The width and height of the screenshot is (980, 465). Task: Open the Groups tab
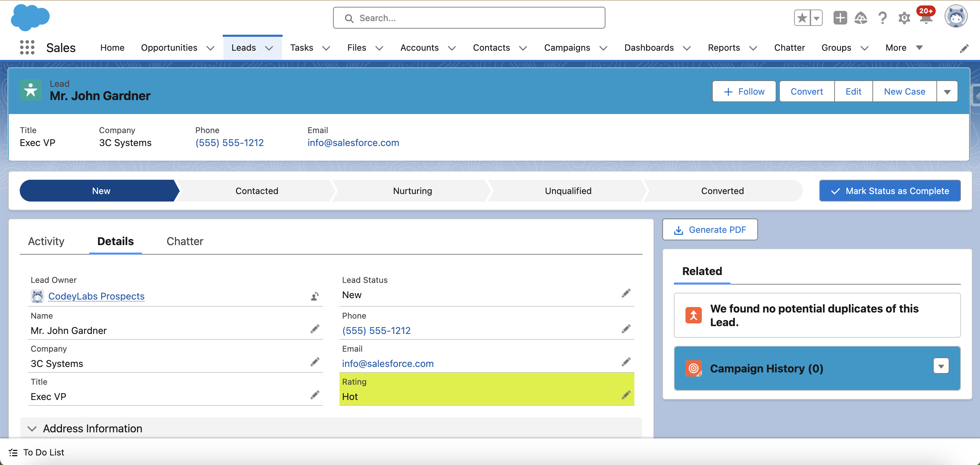[836, 48]
